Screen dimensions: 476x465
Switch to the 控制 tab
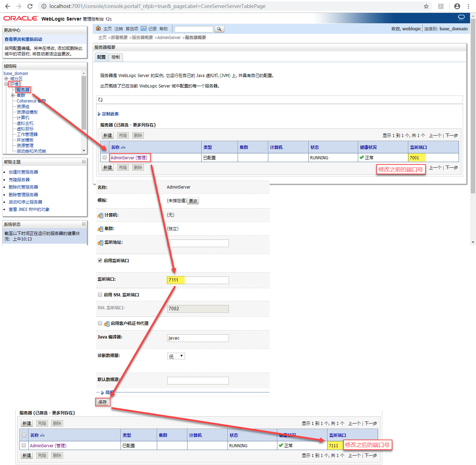click(116, 57)
